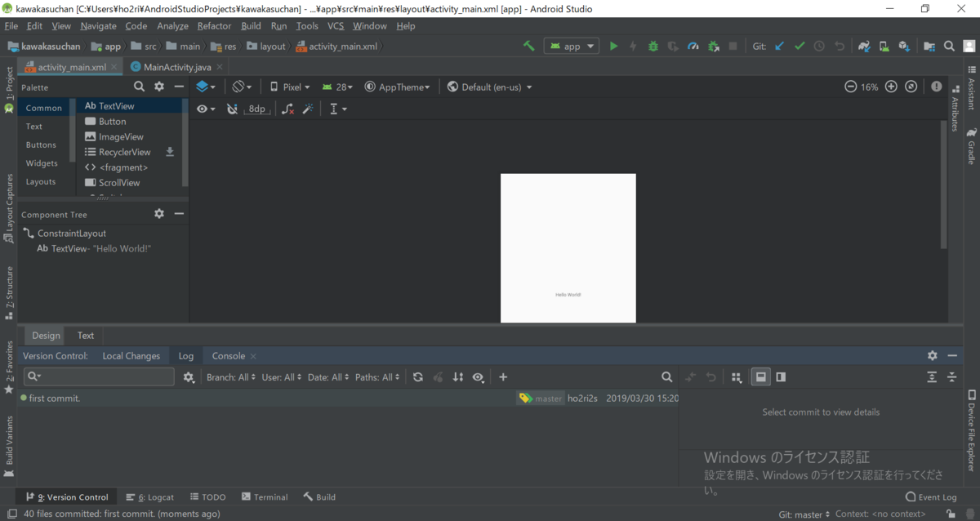The width and height of the screenshot is (980, 521).
Task: Open the Branch: All filter
Action: (231, 377)
